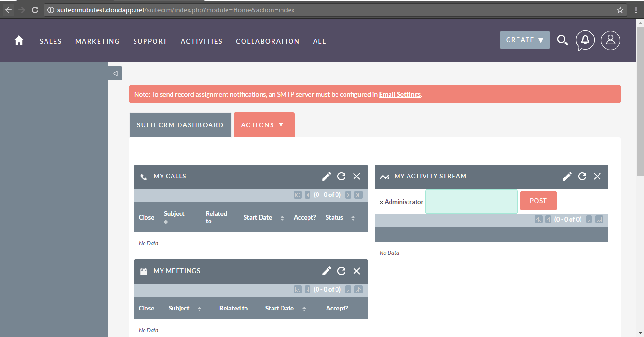
Task: Edit the My Meetings dashlet pencil icon
Action: pyautogui.click(x=327, y=271)
